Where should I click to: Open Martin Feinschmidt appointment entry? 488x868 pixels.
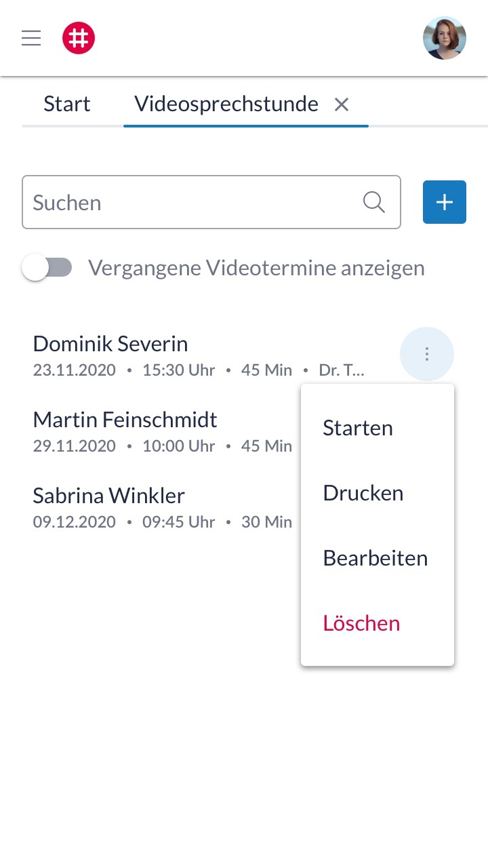(x=125, y=420)
